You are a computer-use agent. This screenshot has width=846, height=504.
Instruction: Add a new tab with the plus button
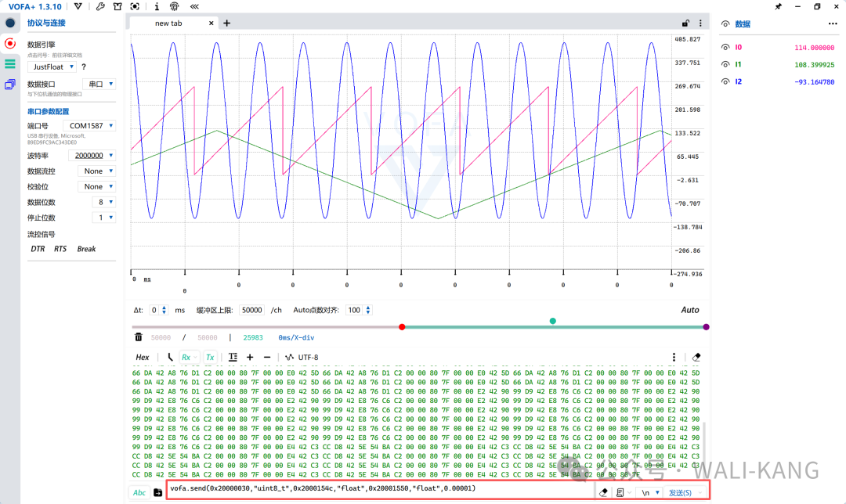[227, 23]
